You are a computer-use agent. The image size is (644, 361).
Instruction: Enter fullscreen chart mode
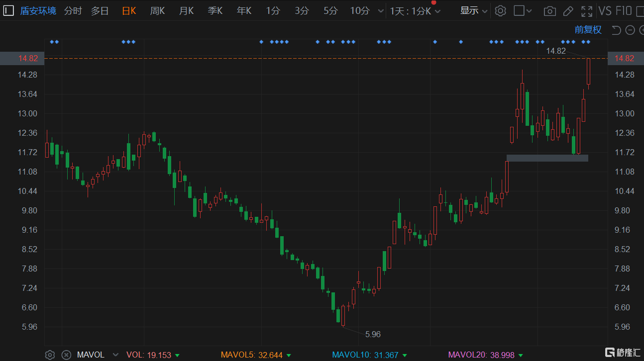[x=587, y=11]
